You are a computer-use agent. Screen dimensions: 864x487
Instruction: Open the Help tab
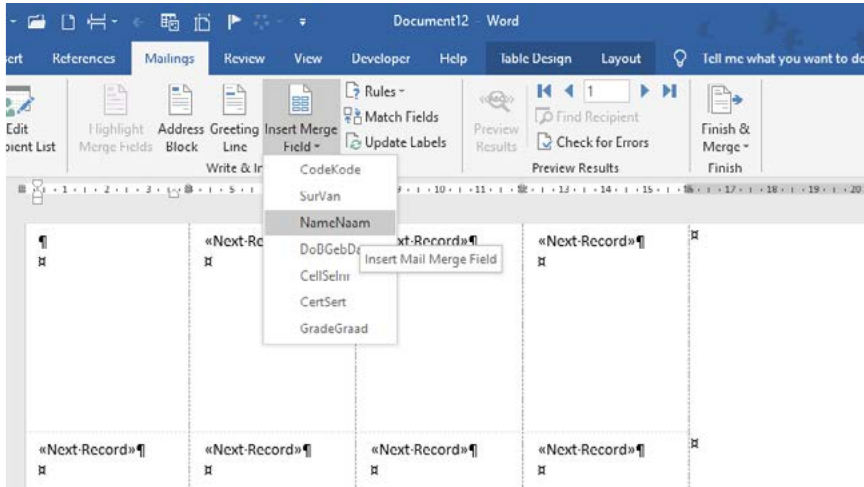pyautogui.click(x=453, y=58)
